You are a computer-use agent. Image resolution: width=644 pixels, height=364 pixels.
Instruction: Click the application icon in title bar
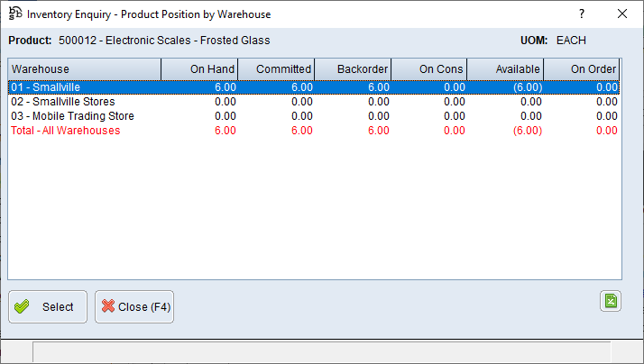14,14
